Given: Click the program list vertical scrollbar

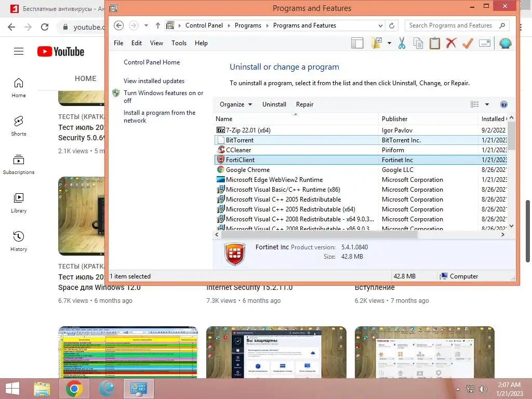Looking at the screenshot, I should click(x=511, y=136).
